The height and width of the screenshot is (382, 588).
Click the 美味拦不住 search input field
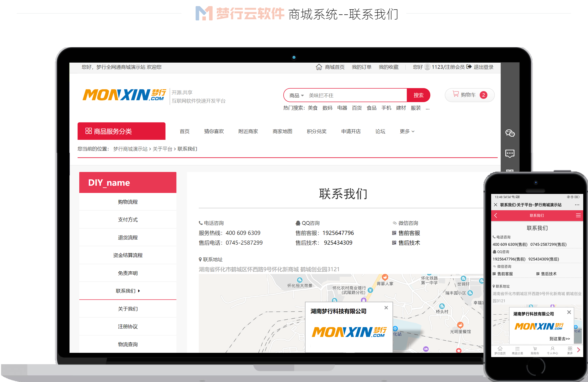pyautogui.click(x=356, y=95)
